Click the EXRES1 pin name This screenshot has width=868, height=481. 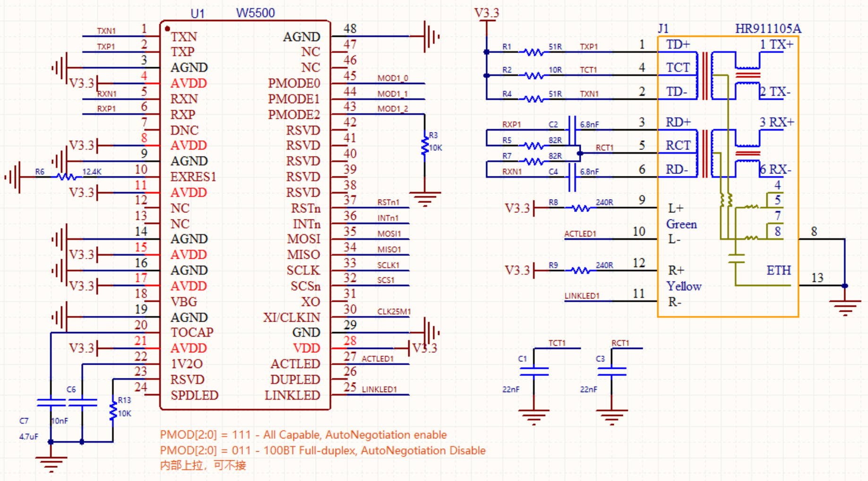point(193,177)
